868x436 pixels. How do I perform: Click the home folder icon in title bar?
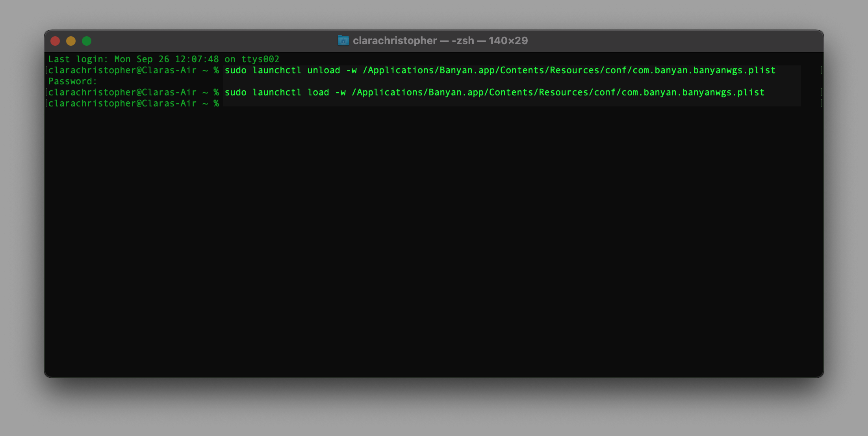[343, 41]
